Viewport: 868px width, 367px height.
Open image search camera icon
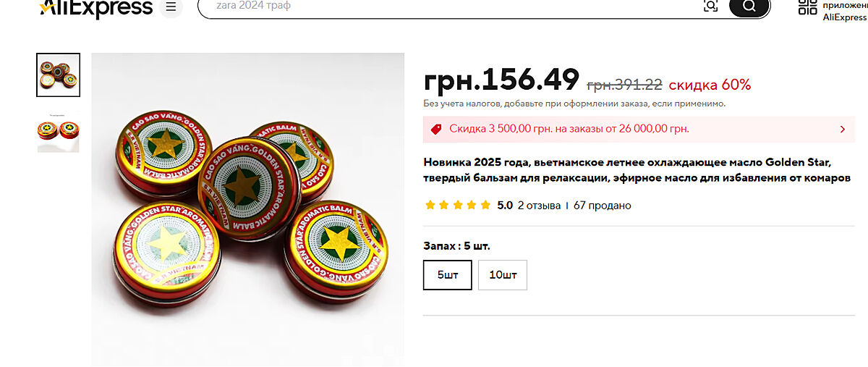pyautogui.click(x=711, y=6)
